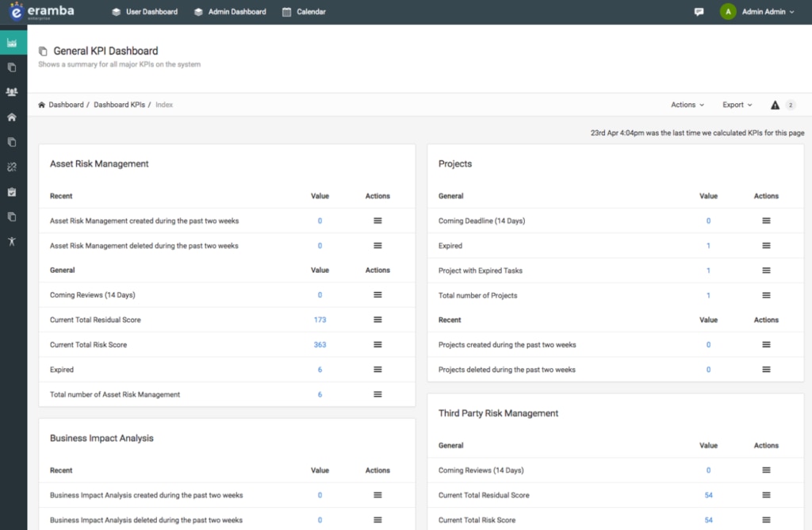Open actions menu for Asset Risk Management deleted row
This screenshot has height=530, width=812.
[377, 246]
